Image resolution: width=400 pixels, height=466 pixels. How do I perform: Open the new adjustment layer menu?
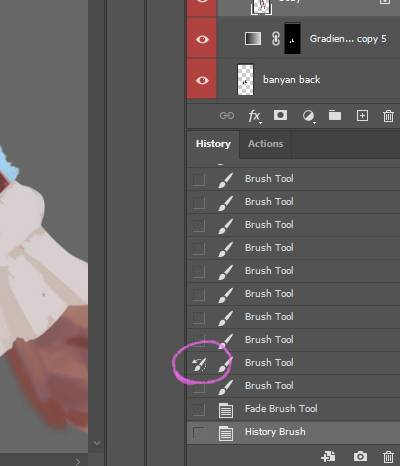[x=309, y=117]
